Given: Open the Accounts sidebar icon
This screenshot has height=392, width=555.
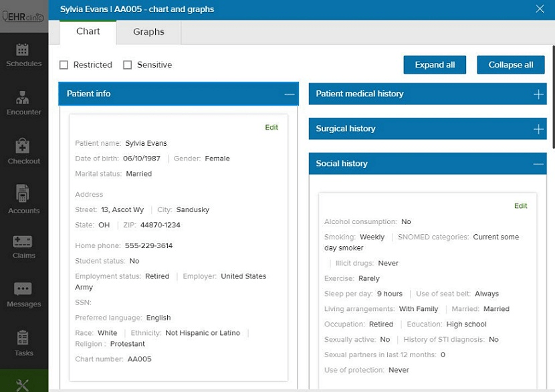Looking at the screenshot, I should coord(23,193).
